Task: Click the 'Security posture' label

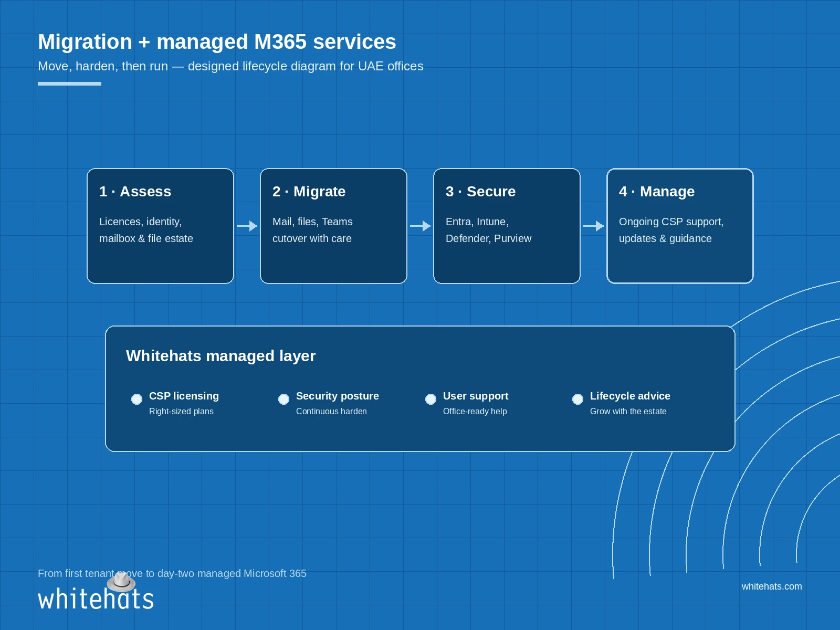Action: (337, 396)
